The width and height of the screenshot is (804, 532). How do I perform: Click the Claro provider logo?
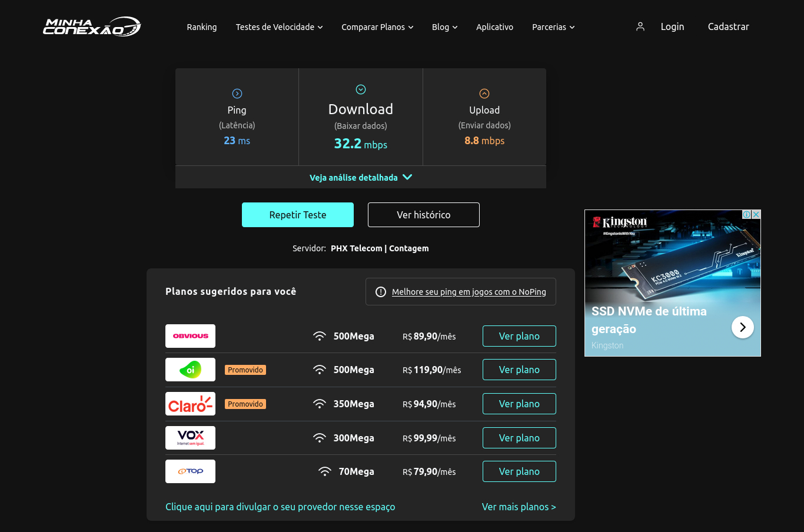pyautogui.click(x=190, y=403)
